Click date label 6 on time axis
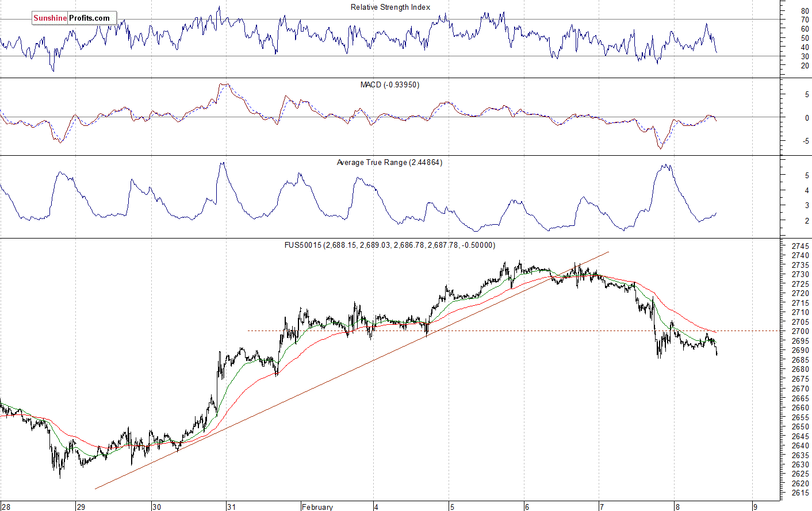 coord(527,506)
